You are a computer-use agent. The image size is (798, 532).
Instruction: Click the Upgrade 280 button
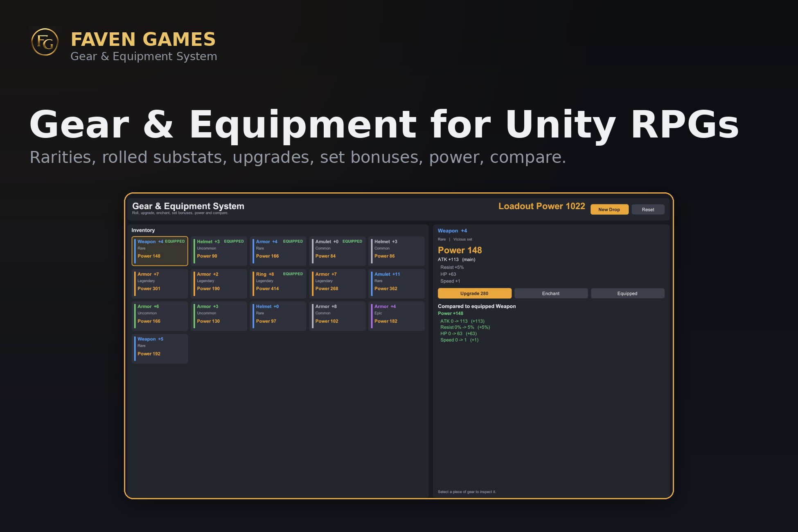(x=474, y=293)
